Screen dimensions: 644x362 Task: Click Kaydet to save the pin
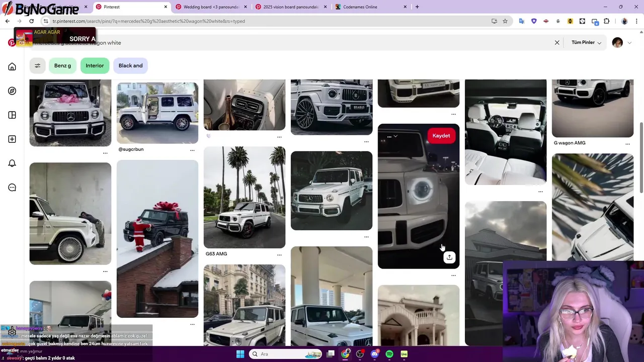pyautogui.click(x=441, y=136)
